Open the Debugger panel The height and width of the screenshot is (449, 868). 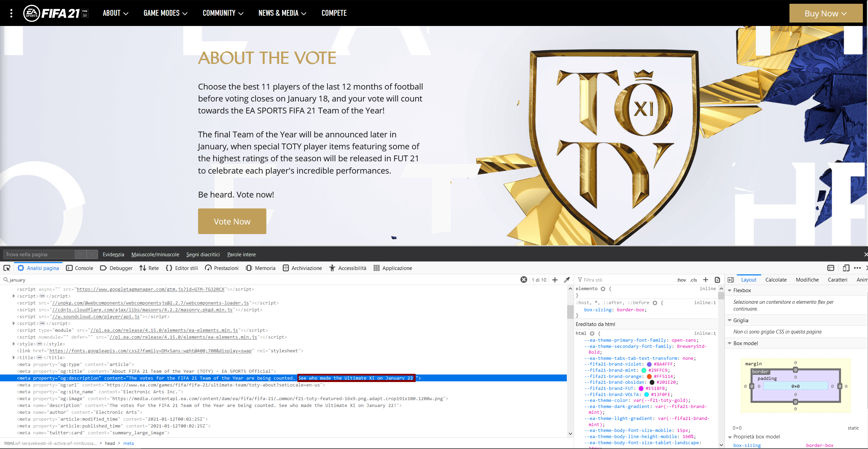point(116,268)
